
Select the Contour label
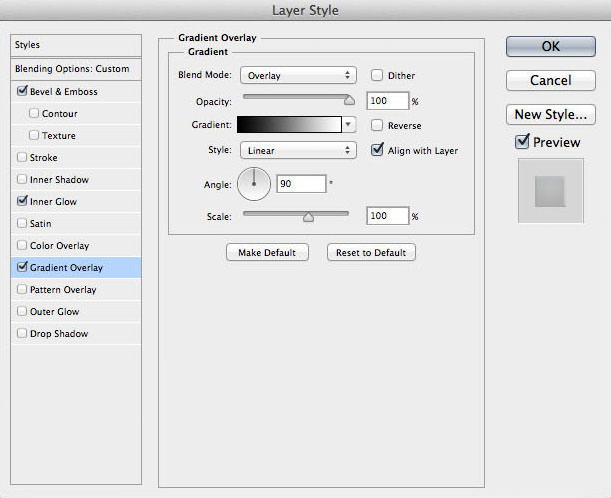(x=60, y=114)
